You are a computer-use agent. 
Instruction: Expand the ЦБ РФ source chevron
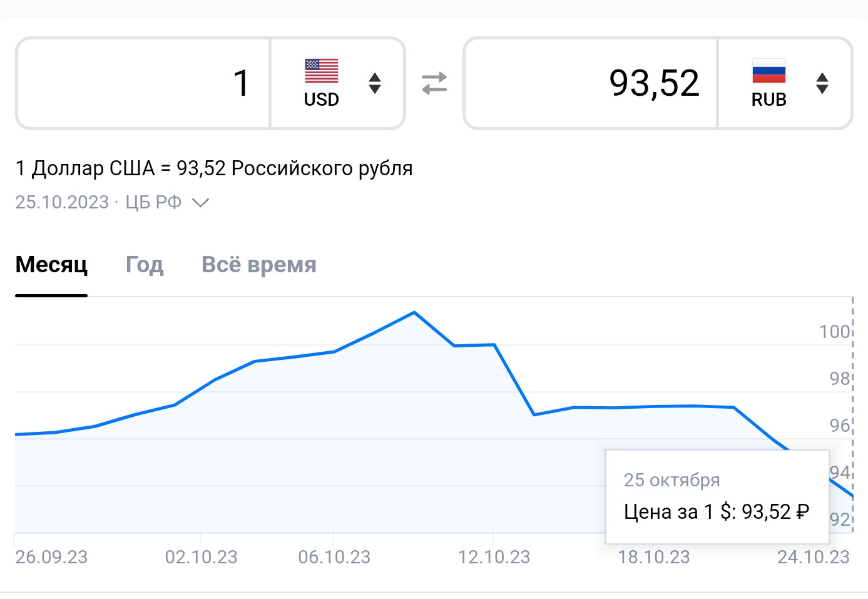coord(200,203)
